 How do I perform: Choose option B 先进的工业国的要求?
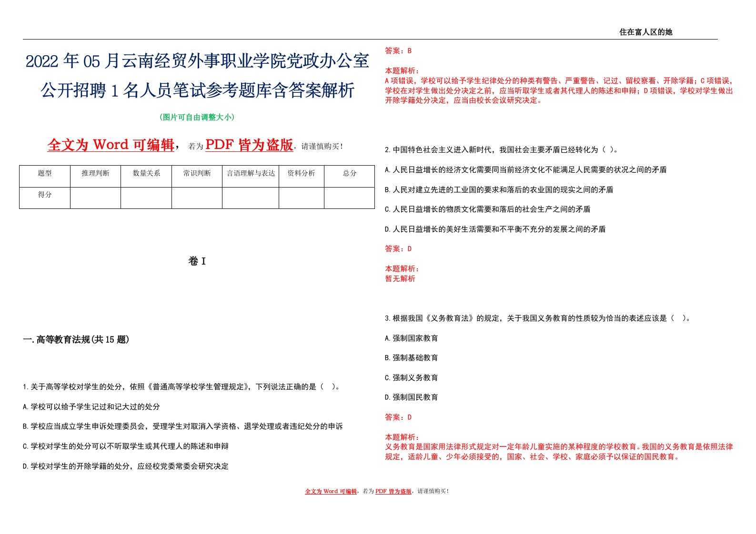coord(499,189)
